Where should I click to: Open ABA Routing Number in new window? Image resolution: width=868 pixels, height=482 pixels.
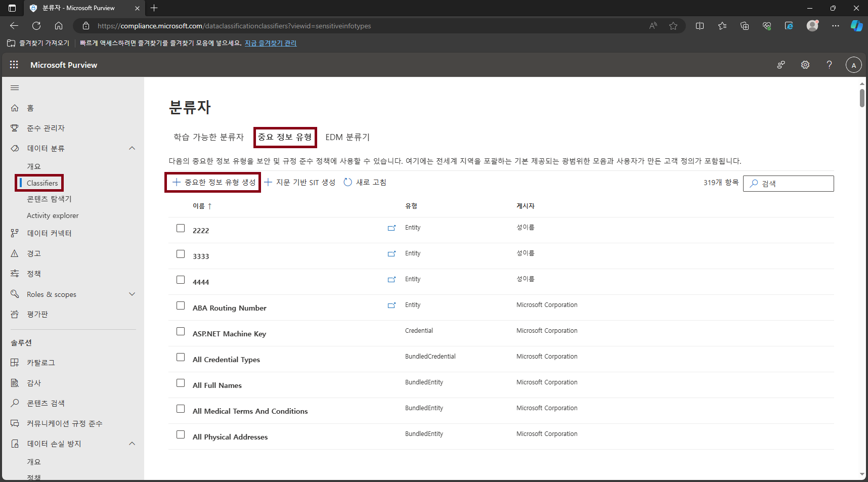click(x=392, y=305)
